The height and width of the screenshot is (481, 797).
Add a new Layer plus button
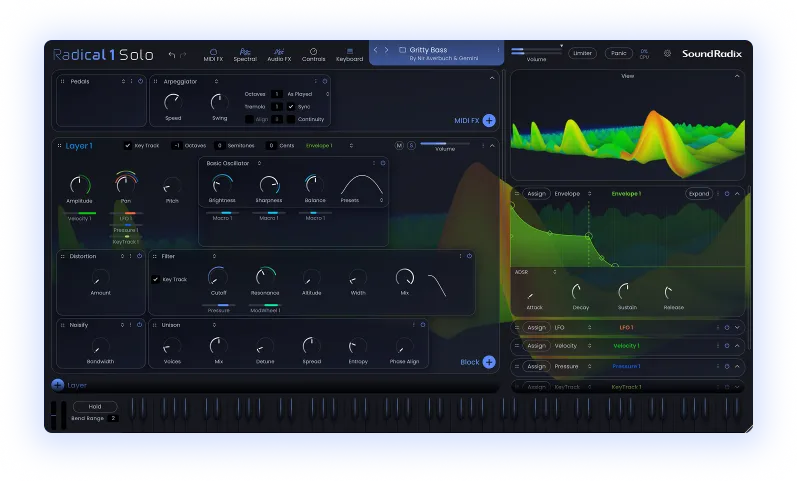point(57,385)
